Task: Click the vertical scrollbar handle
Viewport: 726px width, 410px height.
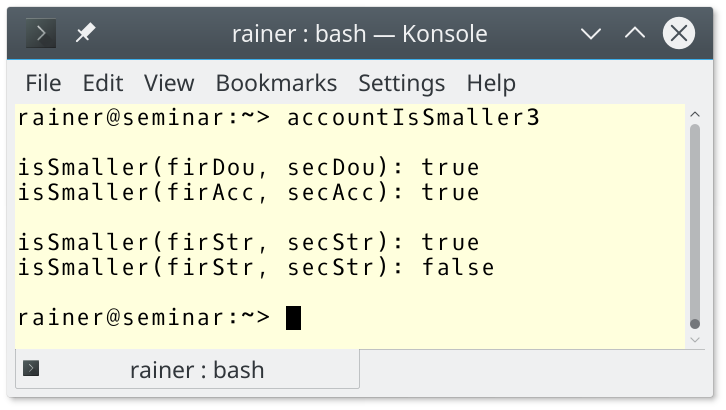Action: [x=695, y=226]
